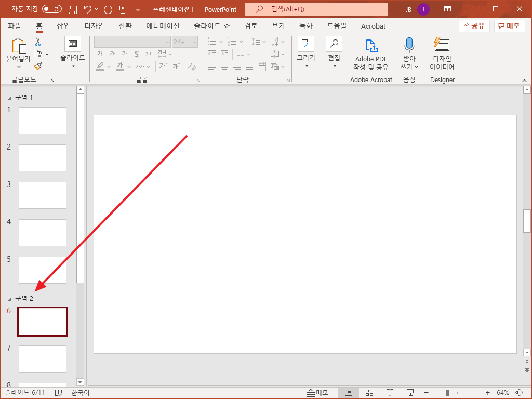Select slide 7 thumbnail

coord(43,359)
